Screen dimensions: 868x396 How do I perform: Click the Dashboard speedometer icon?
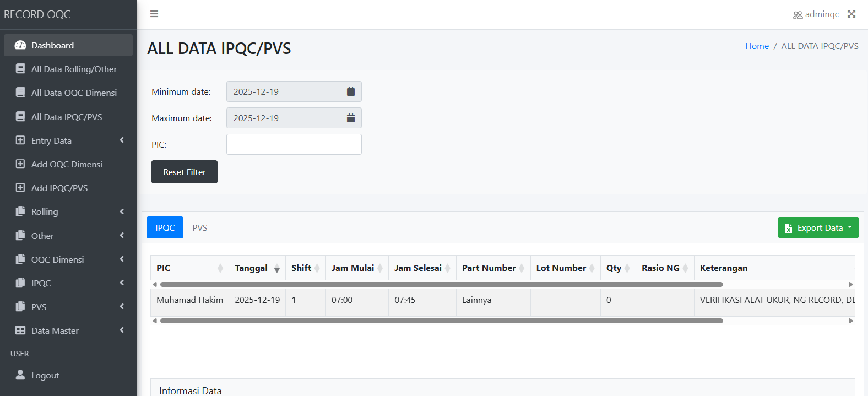tap(20, 45)
